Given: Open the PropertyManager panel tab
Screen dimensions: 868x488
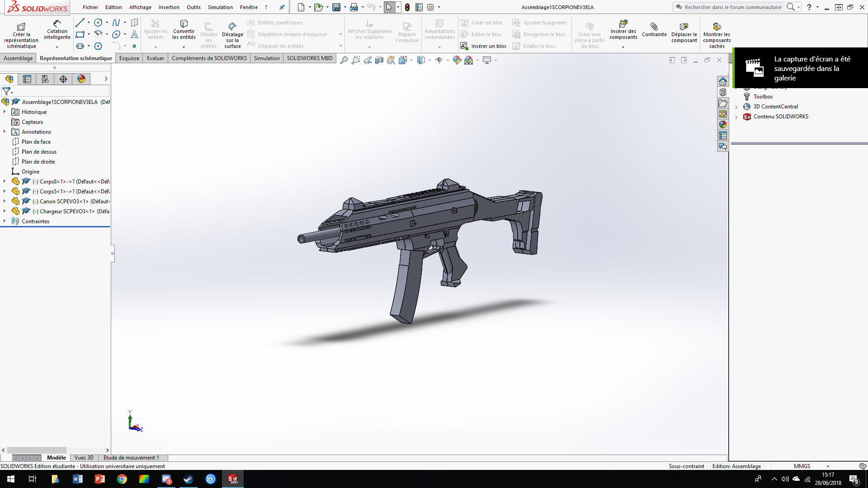Looking at the screenshot, I should point(27,79).
